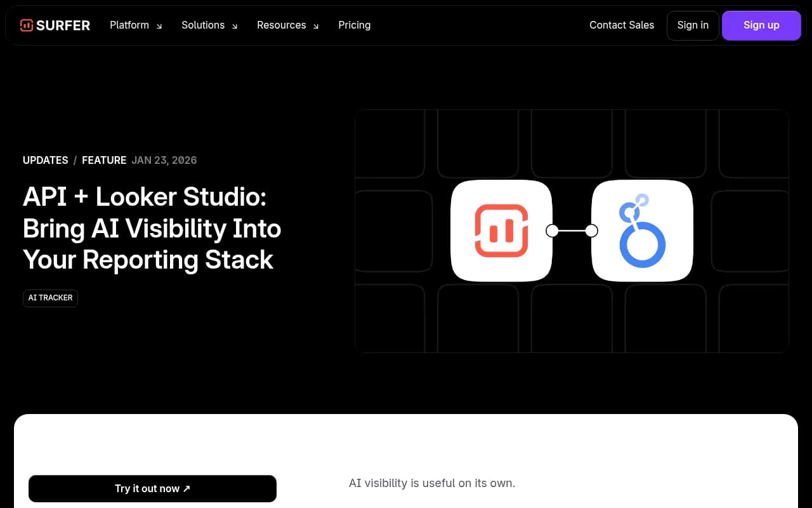This screenshot has width=812, height=508.
Task: Click the downward arrow next to Platform
Action: point(159,26)
